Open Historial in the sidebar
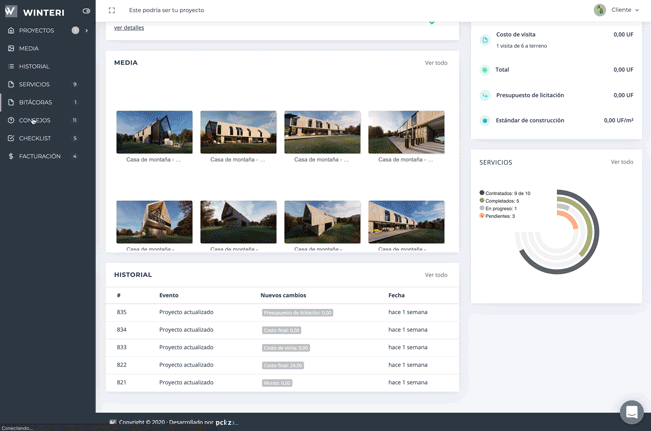 click(x=34, y=66)
